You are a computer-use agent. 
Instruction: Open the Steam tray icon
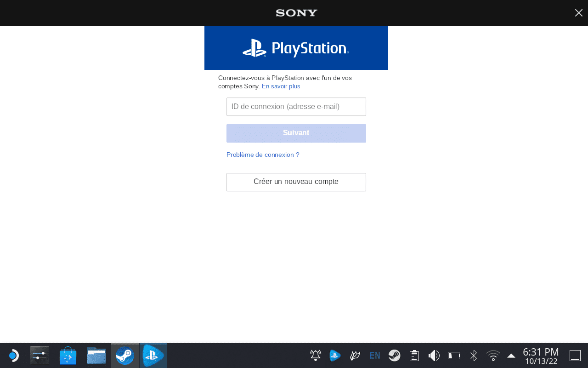(395, 356)
